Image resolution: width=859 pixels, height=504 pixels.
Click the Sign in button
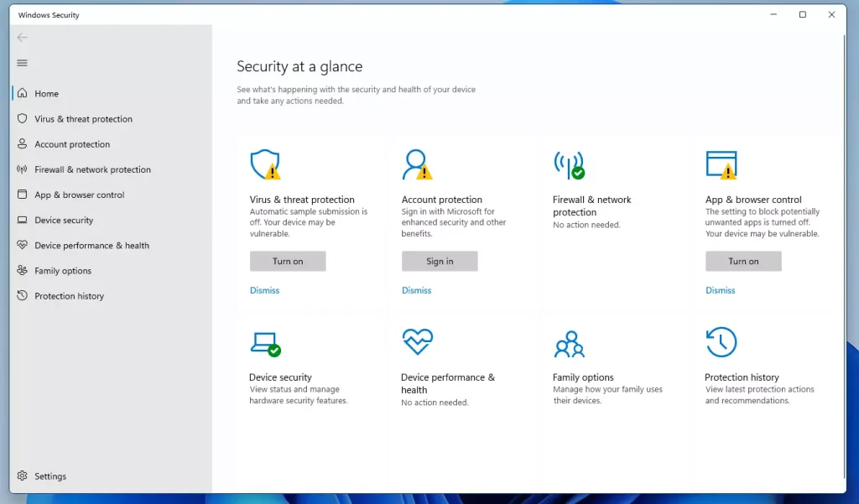(x=440, y=262)
